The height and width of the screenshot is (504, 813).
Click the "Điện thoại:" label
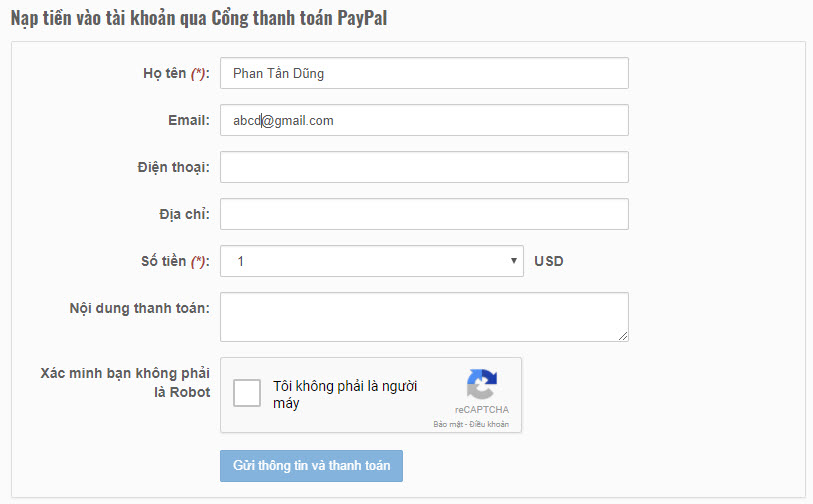tap(174, 167)
